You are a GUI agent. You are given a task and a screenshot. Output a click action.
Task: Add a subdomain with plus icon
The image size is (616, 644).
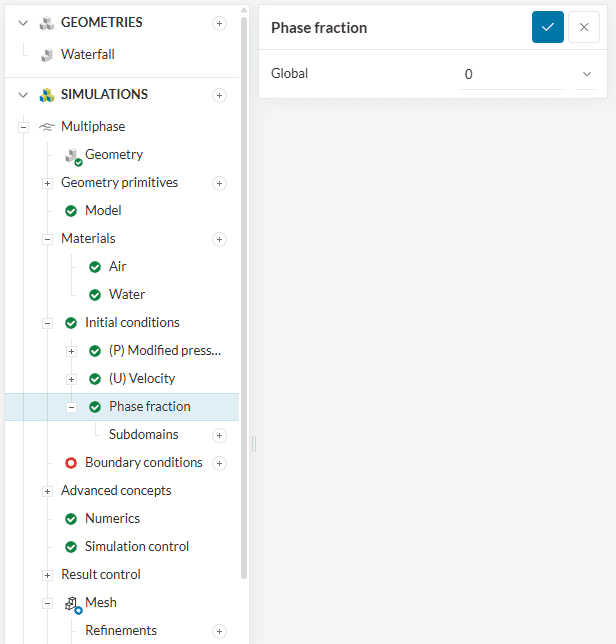click(220, 435)
